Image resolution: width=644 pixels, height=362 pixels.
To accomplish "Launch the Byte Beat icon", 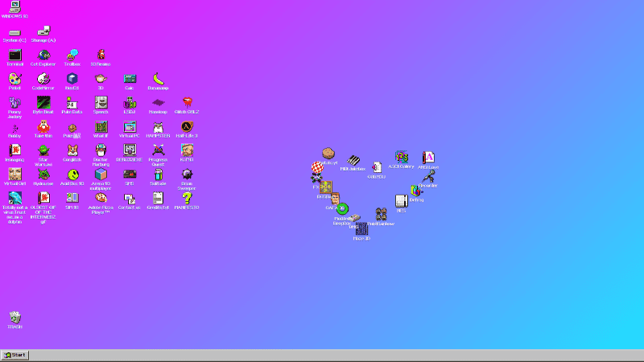I will tap(43, 103).
